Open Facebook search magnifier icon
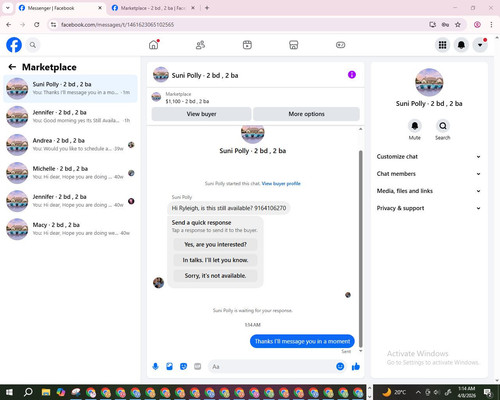The width and height of the screenshot is (500, 400). (x=33, y=45)
